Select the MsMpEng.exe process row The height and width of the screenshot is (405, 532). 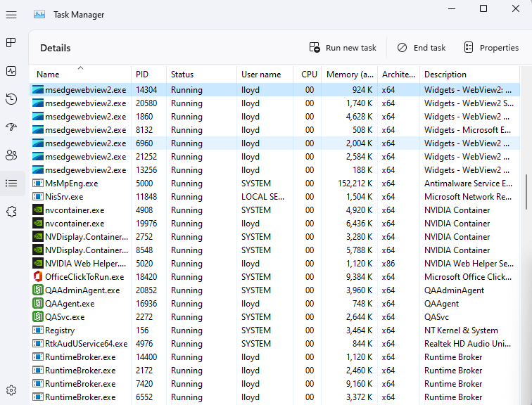point(71,184)
